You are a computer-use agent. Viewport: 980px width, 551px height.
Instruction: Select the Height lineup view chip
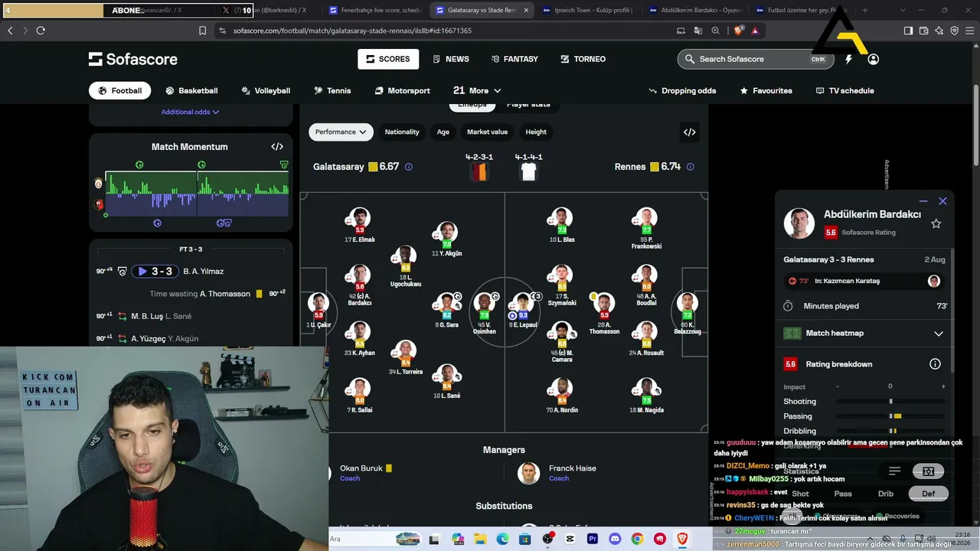536,132
